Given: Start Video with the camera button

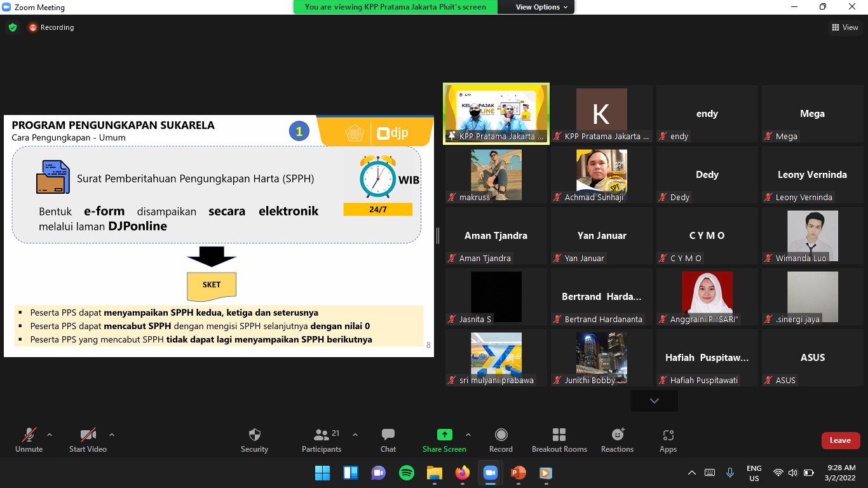Looking at the screenshot, I should 88,440.
